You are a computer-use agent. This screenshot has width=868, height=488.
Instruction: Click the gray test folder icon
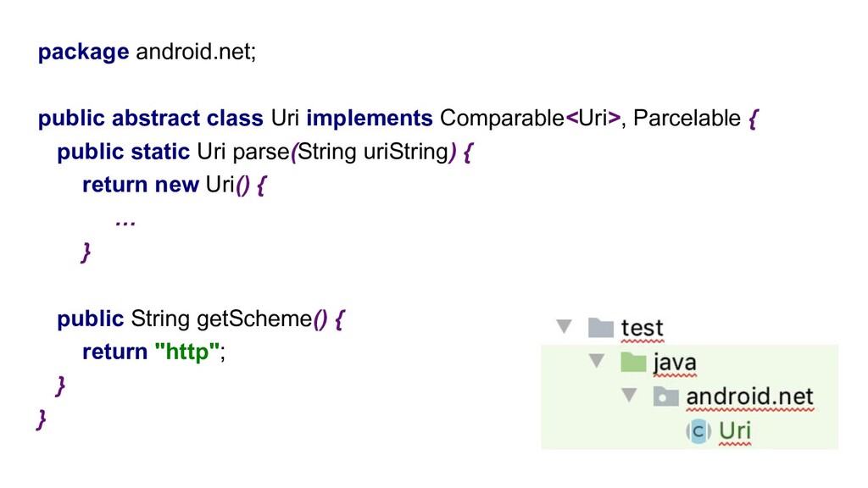pyautogui.click(x=601, y=328)
